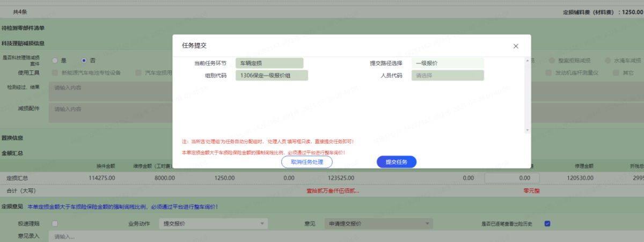Click the 当前任务环节 field showing 车辆定损
Screen dimensions: 644x242
tap(269, 63)
